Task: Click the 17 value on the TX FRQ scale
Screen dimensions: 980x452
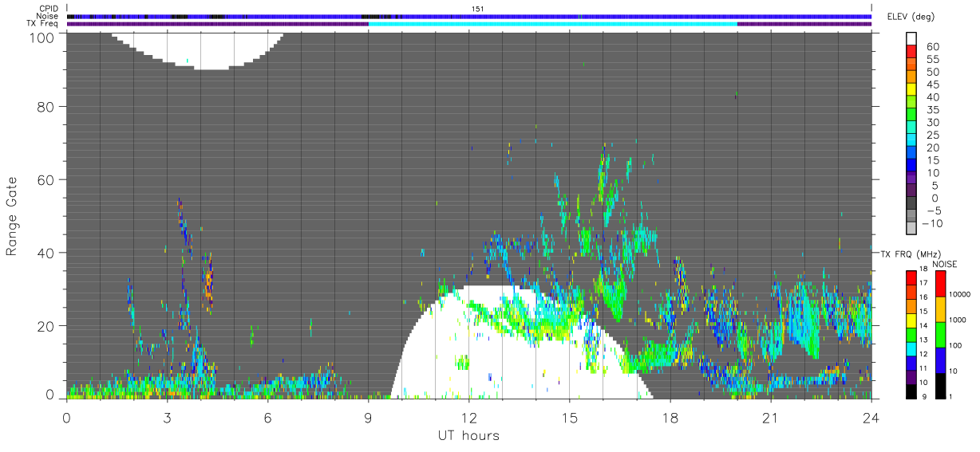Action: (x=924, y=283)
